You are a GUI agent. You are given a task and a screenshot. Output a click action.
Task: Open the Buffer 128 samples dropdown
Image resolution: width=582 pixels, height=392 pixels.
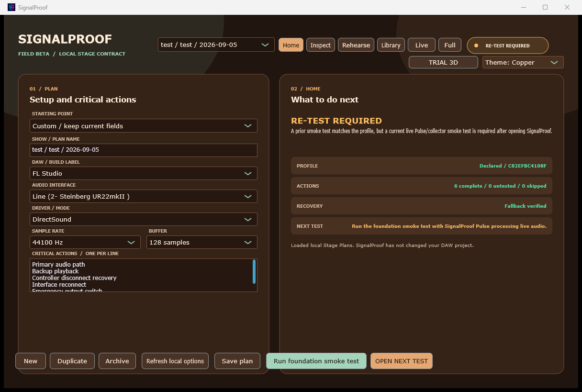(x=202, y=242)
